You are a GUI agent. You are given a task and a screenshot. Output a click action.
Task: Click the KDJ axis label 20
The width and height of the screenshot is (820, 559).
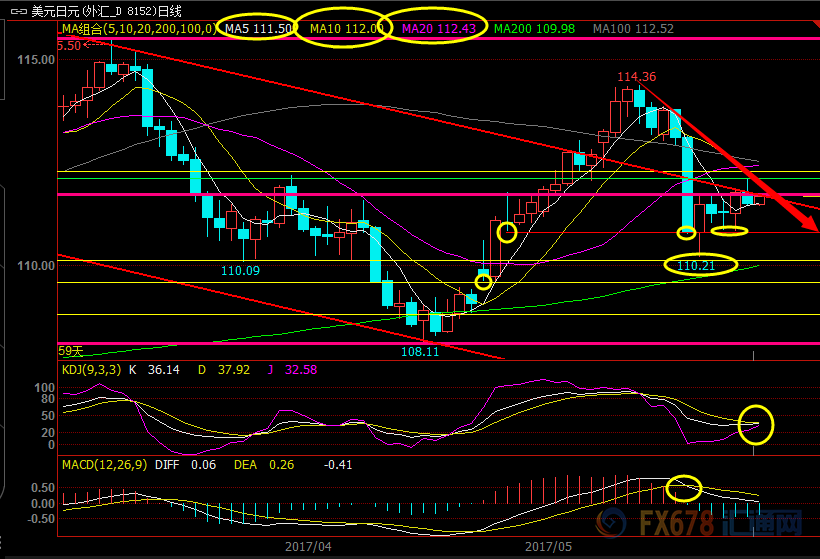coord(48,432)
